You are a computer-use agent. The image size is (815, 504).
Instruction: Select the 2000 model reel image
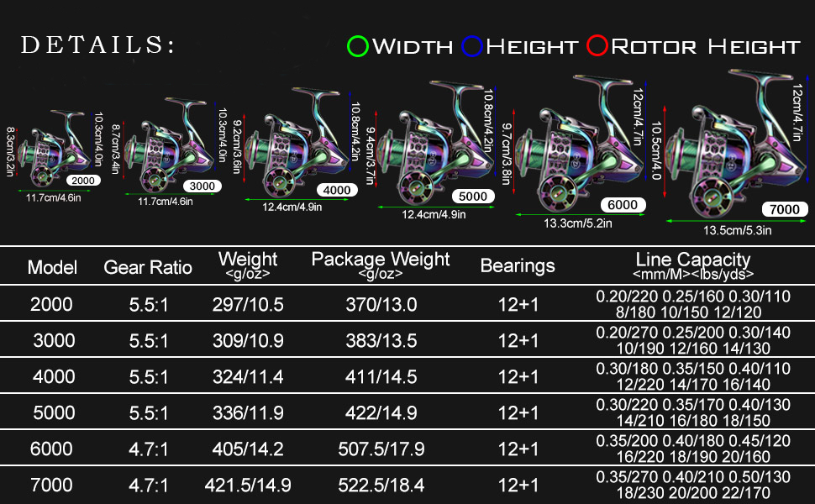pos(54,149)
